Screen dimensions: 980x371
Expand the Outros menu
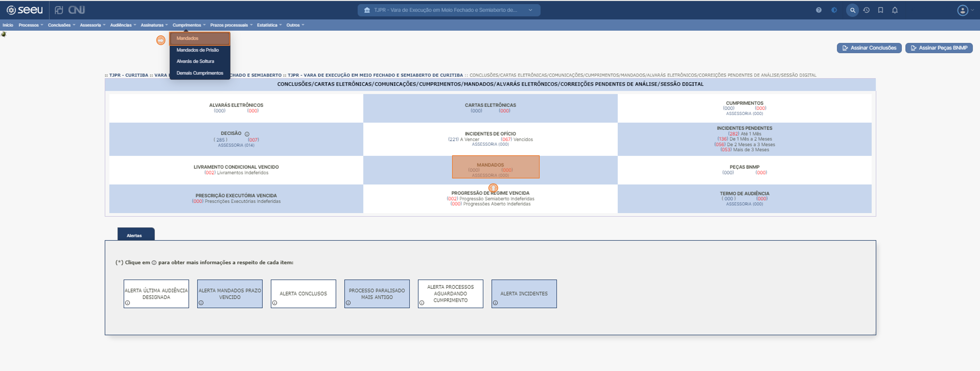[295, 25]
